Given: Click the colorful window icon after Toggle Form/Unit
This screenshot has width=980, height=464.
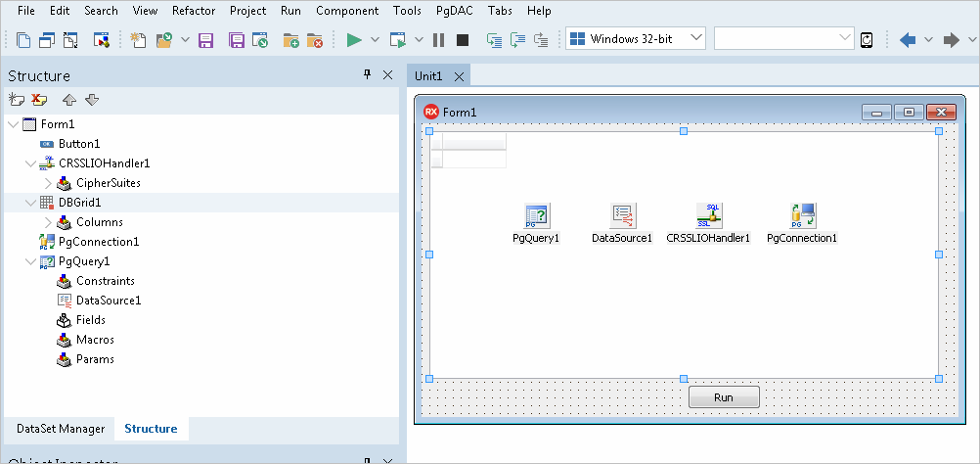Looking at the screenshot, I should (102, 41).
